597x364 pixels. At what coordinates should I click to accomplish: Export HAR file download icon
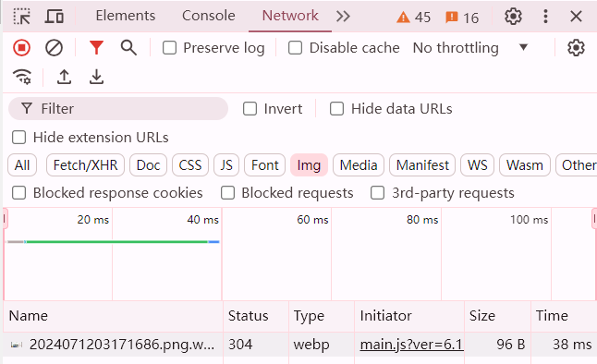[97, 77]
